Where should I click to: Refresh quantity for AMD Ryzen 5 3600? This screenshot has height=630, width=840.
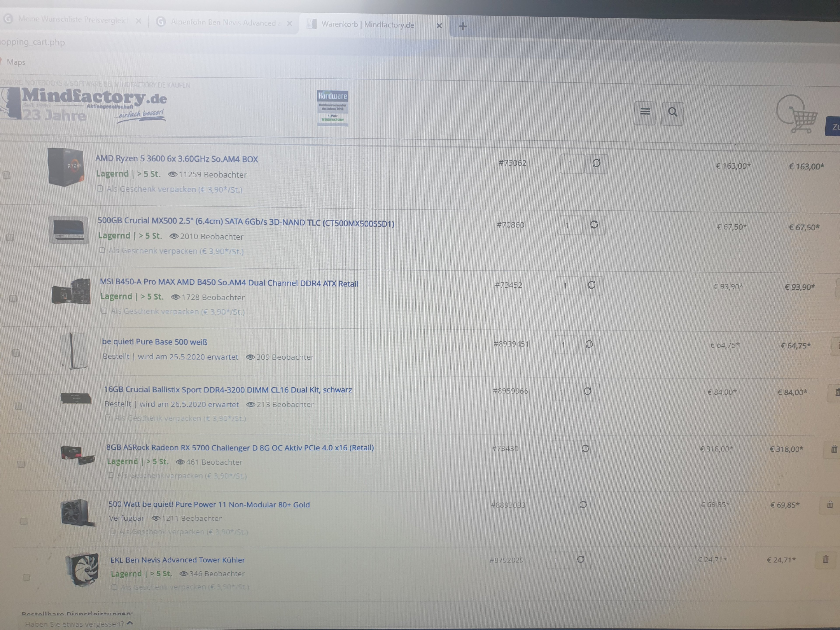pyautogui.click(x=596, y=164)
